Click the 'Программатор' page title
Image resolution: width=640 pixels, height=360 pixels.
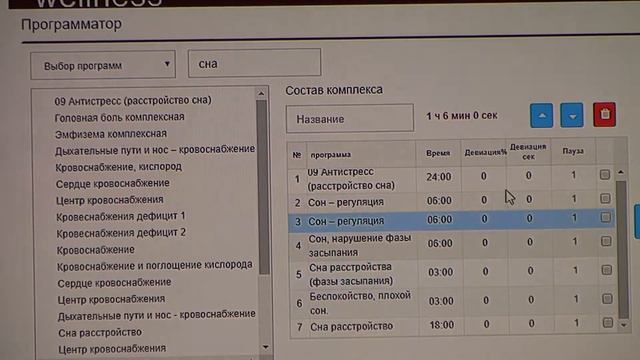(x=71, y=24)
